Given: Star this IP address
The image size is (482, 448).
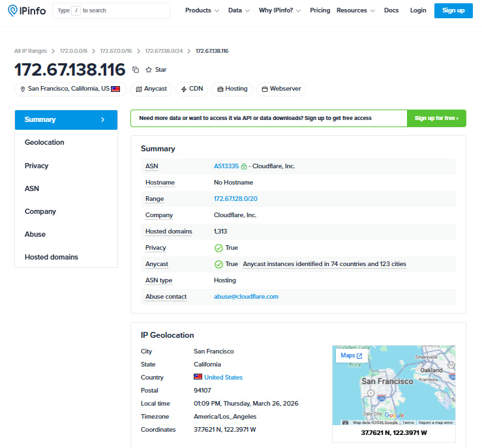Looking at the screenshot, I should coord(156,70).
